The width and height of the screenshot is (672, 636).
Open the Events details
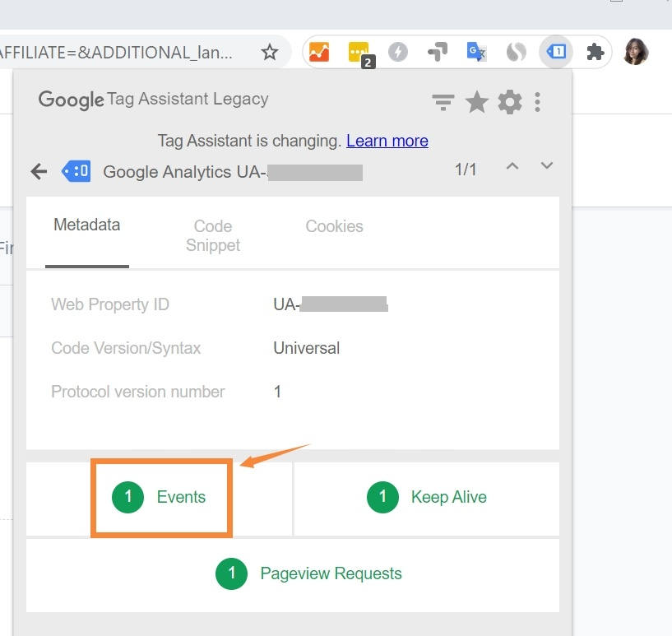tap(162, 497)
